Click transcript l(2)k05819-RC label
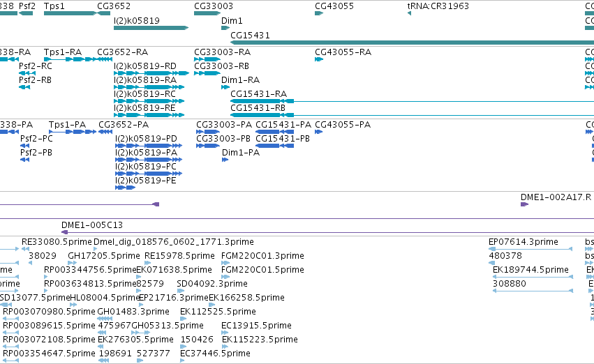The height and width of the screenshot is (364, 594). pos(144,94)
